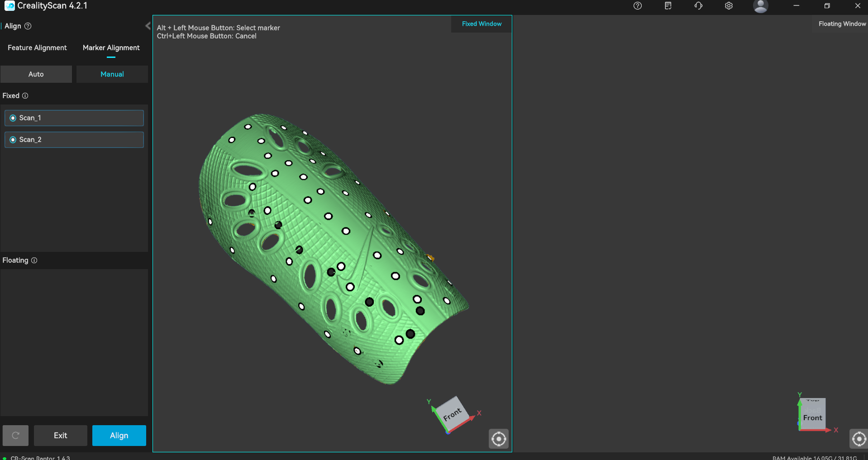Click the Scan_2 text in fixed list
868x460 pixels.
coord(30,140)
